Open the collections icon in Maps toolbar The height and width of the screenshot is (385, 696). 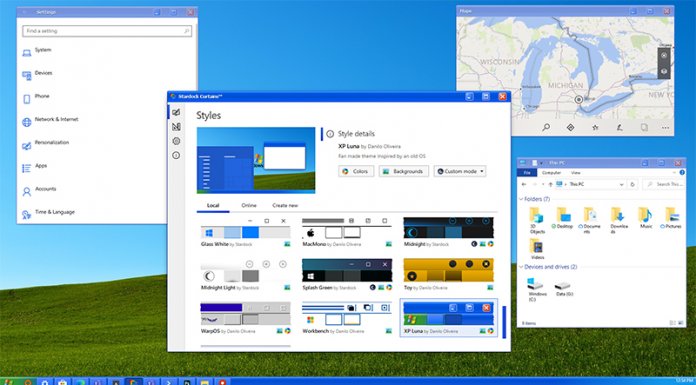pos(644,127)
